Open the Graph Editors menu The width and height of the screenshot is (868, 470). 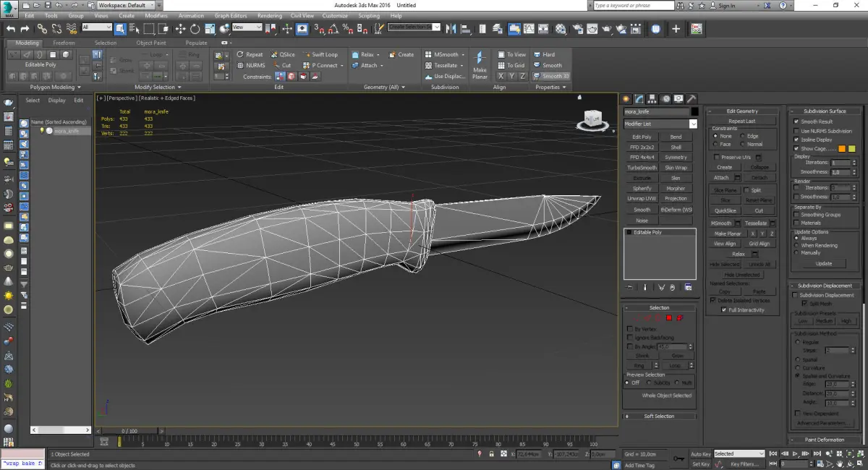pyautogui.click(x=231, y=15)
